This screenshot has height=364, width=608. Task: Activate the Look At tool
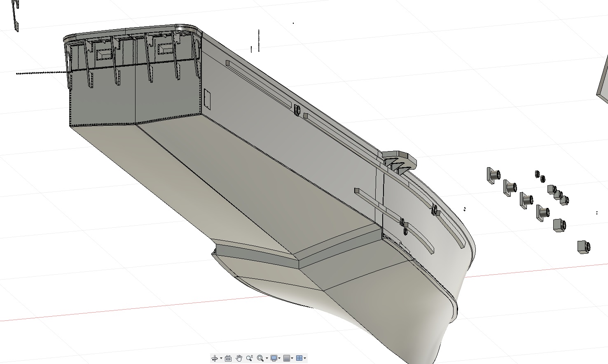228,358
